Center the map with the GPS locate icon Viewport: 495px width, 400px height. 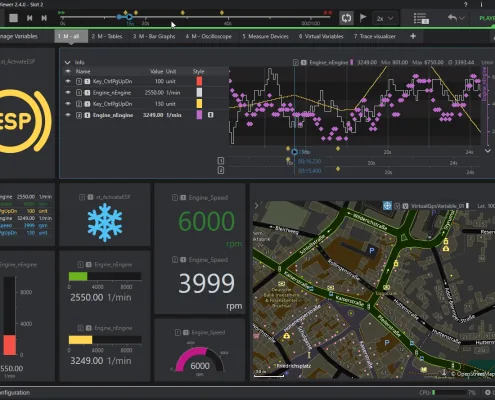pyautogui.click(x=387, y=206)
